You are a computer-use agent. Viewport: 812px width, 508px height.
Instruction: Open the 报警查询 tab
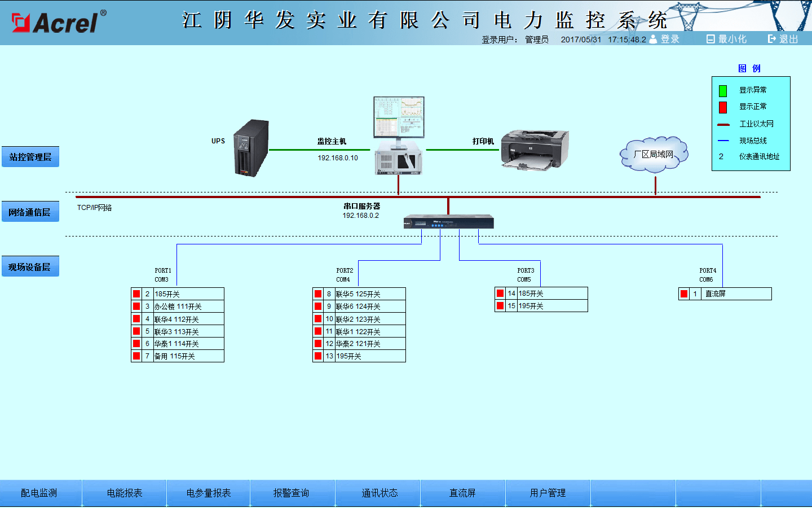(292, 493)
